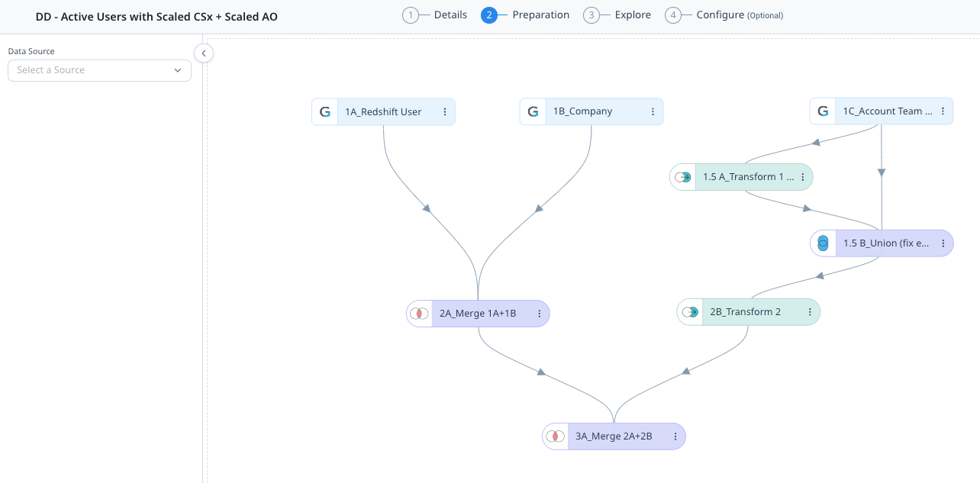Screen dimensions: 980x483
Task: Collapse the Data Source side panel
Action: pos(204,53)
